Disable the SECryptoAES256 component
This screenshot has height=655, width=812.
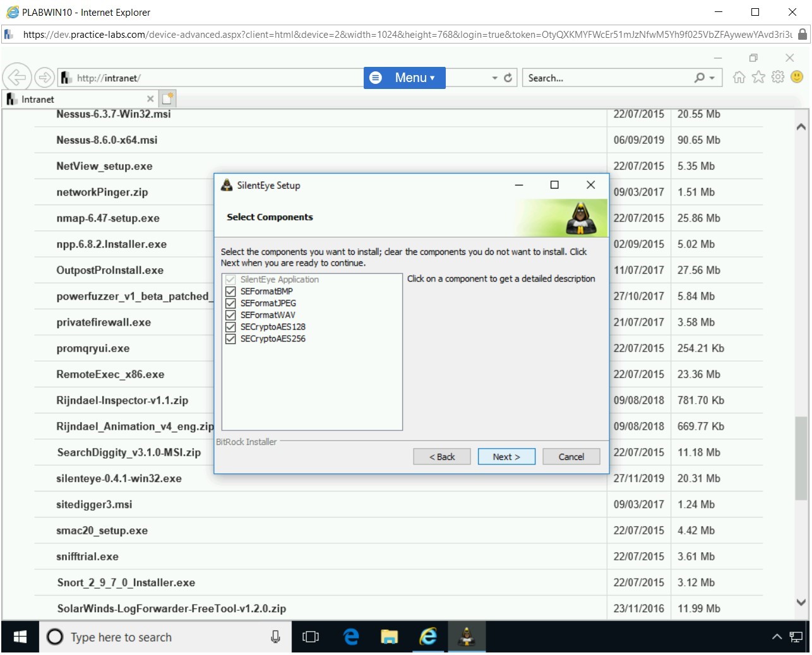point(230,339)
